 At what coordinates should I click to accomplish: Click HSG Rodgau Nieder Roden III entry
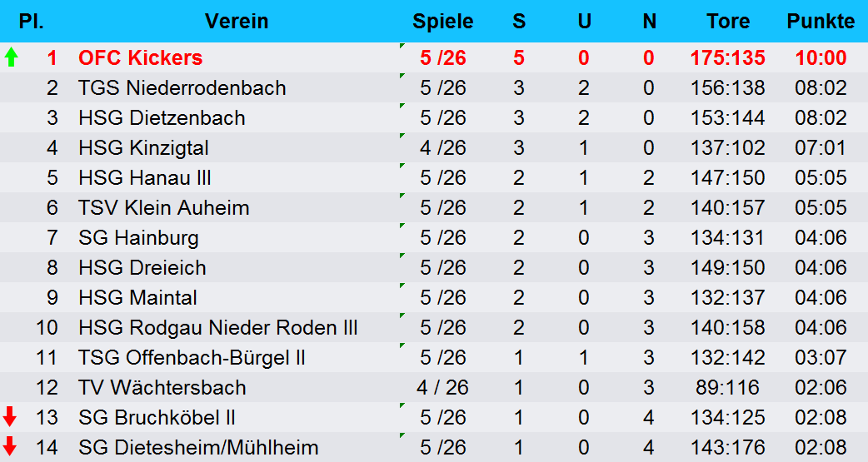(x=218, y=327)
